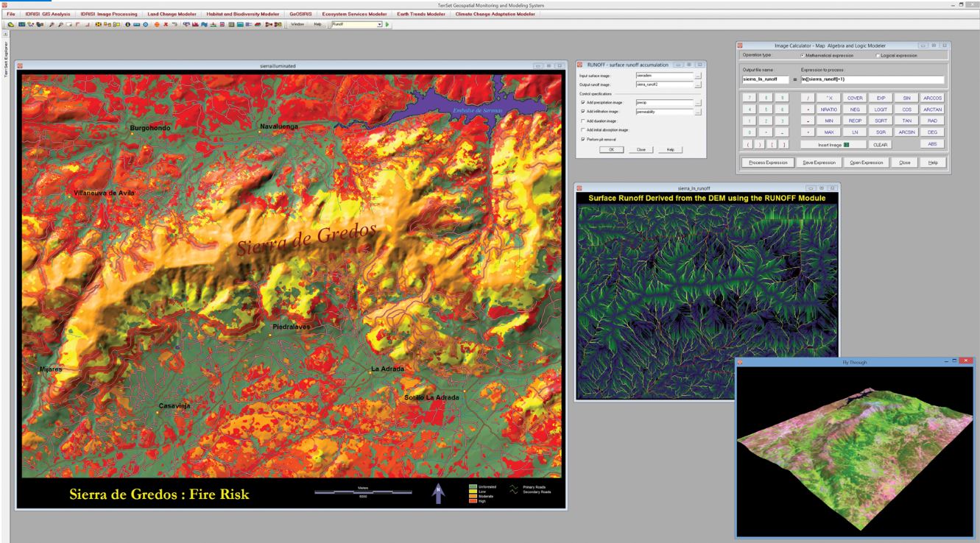The width and height of the screenshot is (980, 543).
Task: Uncheck the Add precipitation image checkbox
Action: [x=583, y=102]
